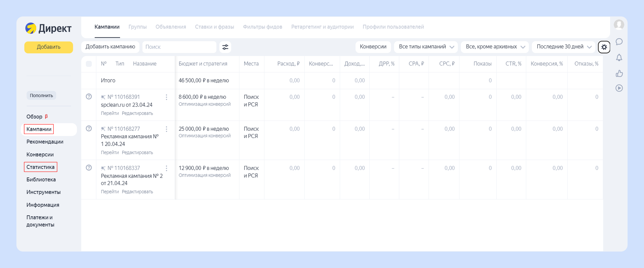Sort by the Показы column header
Screen dimensions: 644x268
tap(483, 64)
